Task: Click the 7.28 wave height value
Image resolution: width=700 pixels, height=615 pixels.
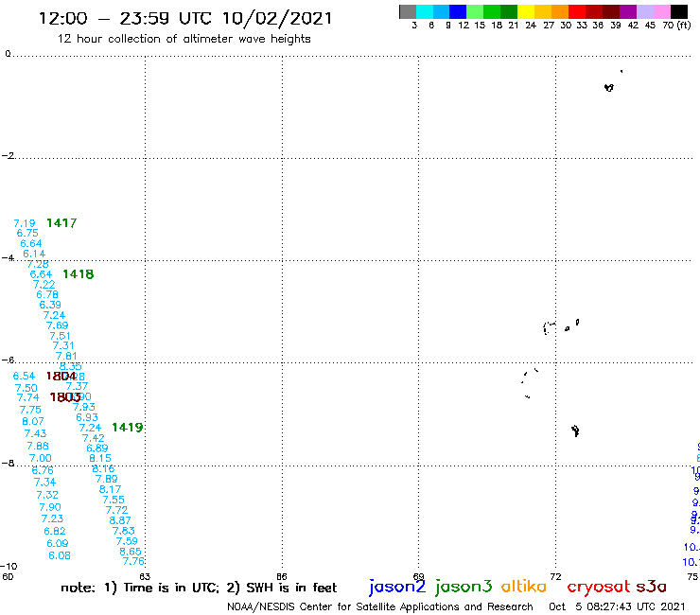Action: click(x=38, y=264)
